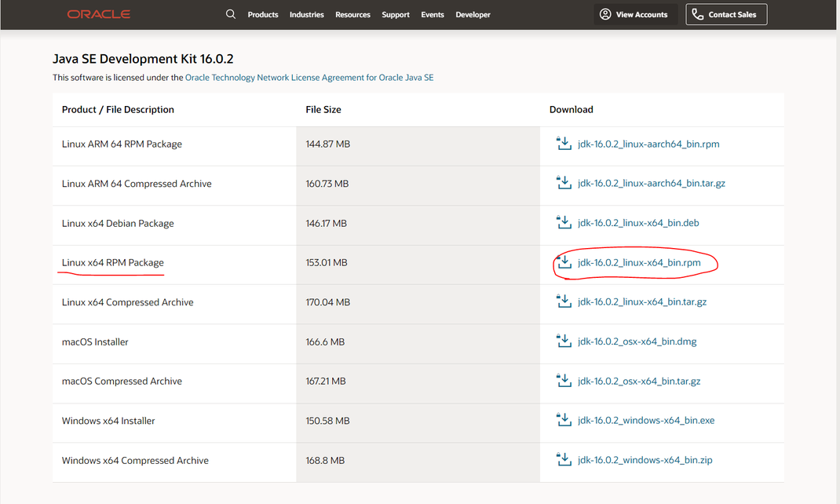The width and height of the screenshot is (840, 504).
Task: Click the View Accounts button
Action: [635, 14]
